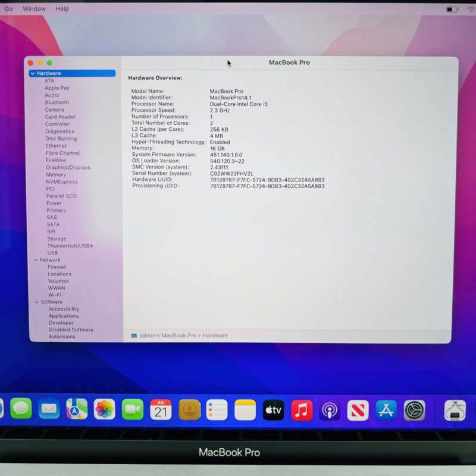The height and width of the screenshot is (476, 476).
Task: Open the Mail app in Dock
Action: click(49, 409)
